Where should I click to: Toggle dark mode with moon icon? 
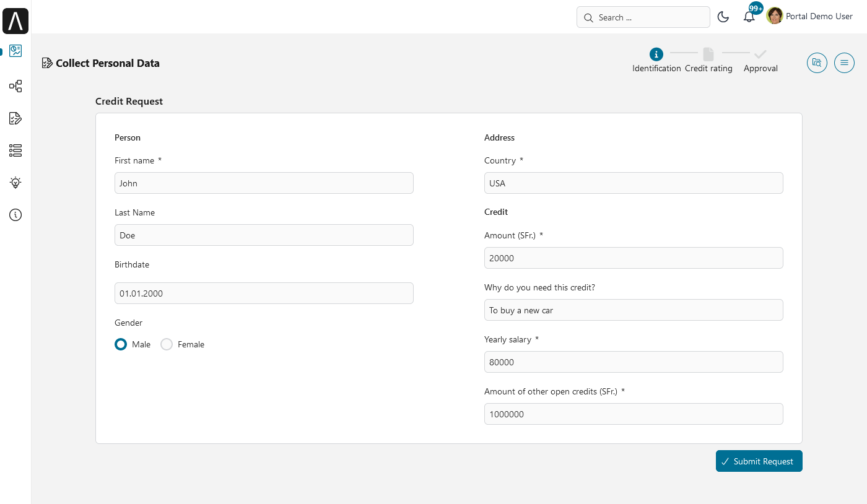click(723, 17)
